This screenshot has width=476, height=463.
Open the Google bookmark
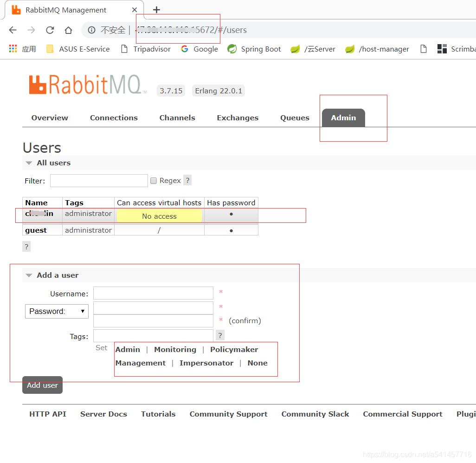click(x=199, y=49)
